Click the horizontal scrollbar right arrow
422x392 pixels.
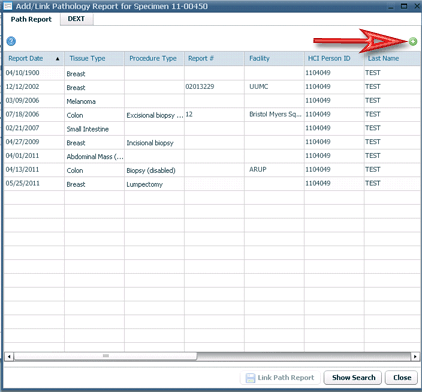coord(415,356)
